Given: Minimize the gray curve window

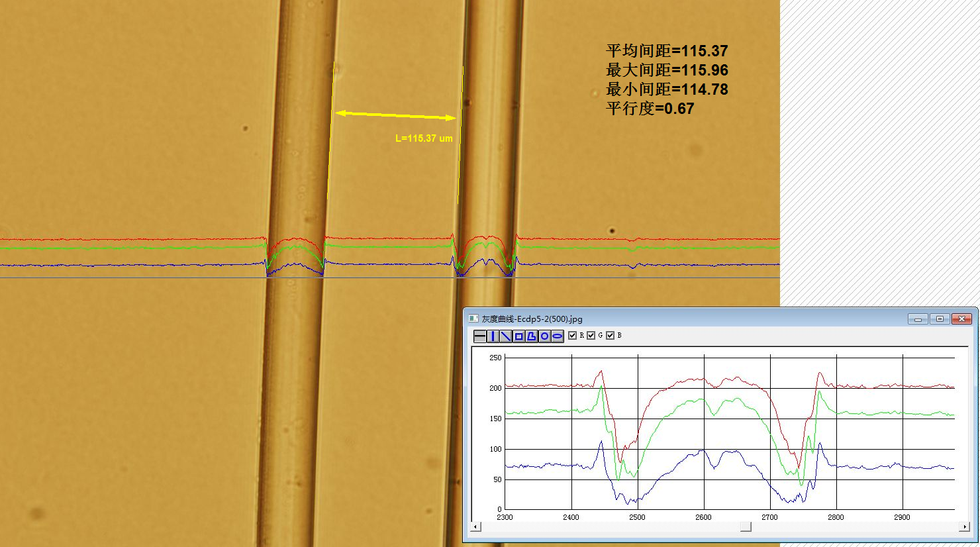Looking at the screenshot, I should tap(917, 319).
